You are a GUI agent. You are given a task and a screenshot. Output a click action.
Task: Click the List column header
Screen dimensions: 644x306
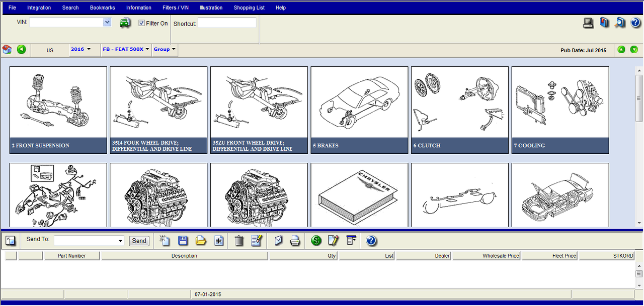click(x=367, y=256)
